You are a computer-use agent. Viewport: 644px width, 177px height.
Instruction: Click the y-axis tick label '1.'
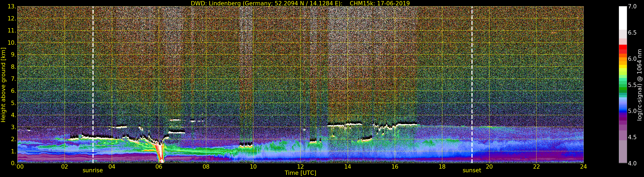point(14,151)
